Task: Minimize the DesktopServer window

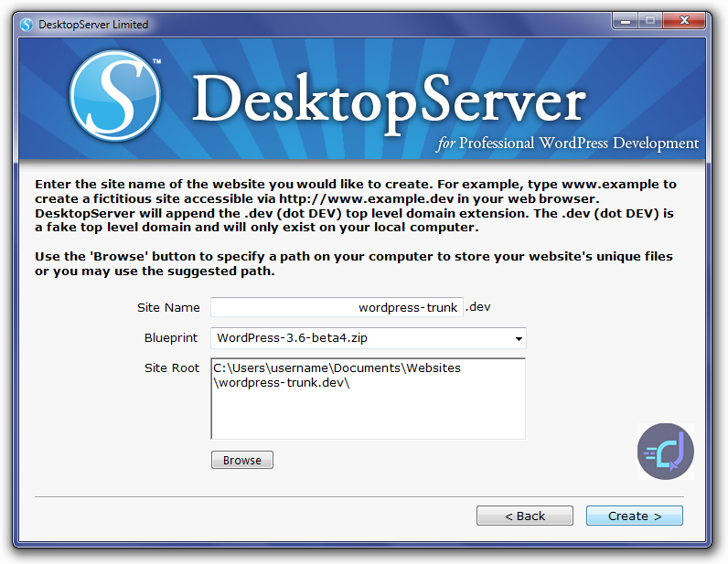Action: click(x=626, y=21)
